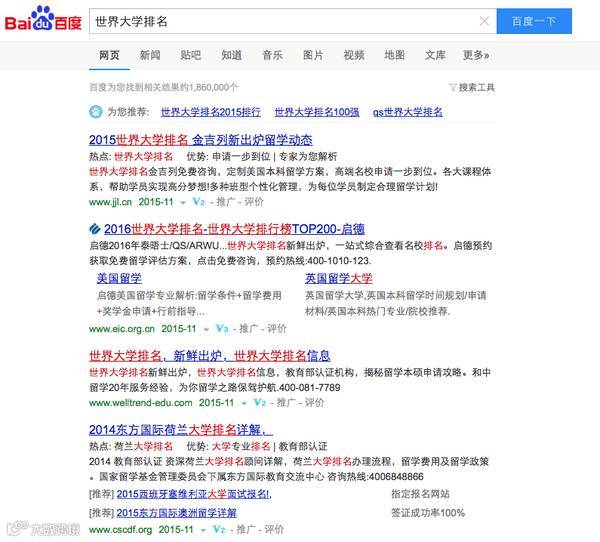Open suggested search 世界大学排名2015排行
The width and height of the screenshot is (600, 542).
pyautogui.click(x=211, y=112)
